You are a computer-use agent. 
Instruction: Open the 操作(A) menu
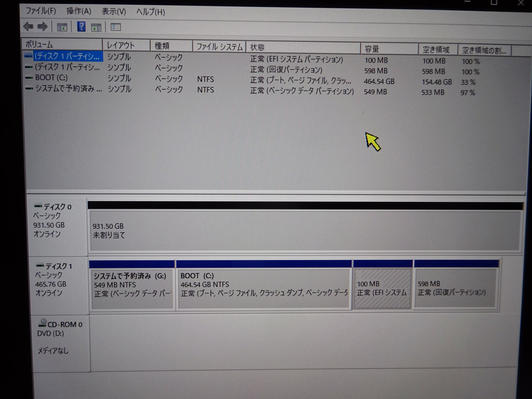click(78, 11)
